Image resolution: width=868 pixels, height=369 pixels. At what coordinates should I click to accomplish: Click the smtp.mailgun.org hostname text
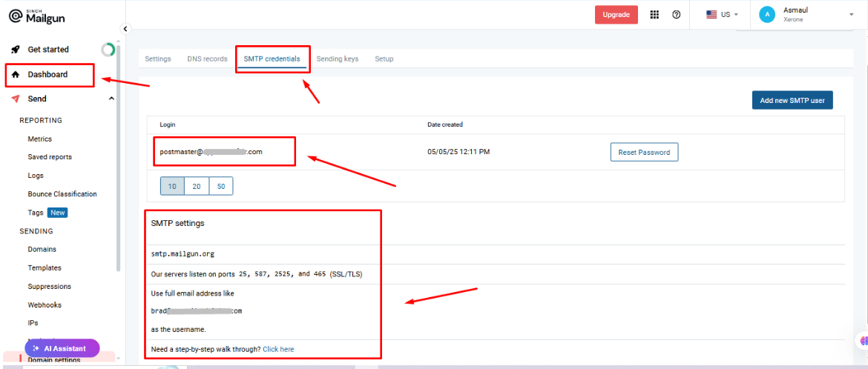[183, 254]
